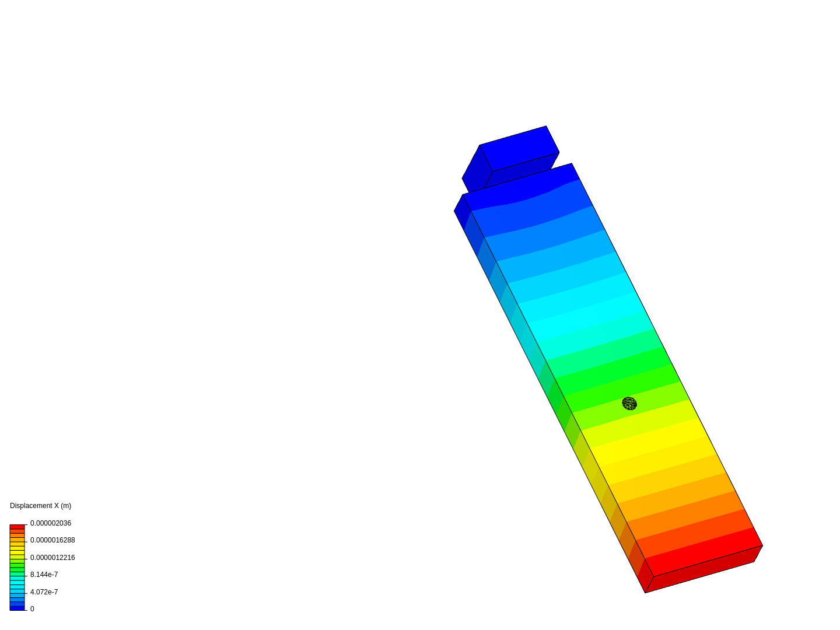Click the legend minimum value 0
The image size is (840, 630).
pos(32,609)
